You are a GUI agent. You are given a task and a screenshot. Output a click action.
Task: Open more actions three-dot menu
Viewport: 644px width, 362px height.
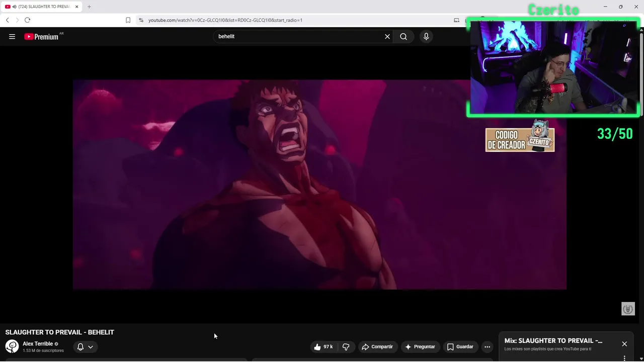click(x=487, y=347)
